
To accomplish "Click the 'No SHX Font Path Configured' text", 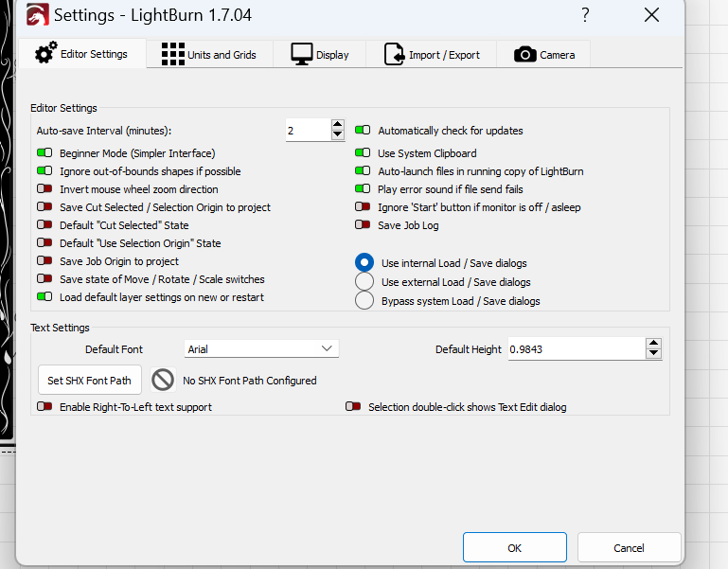I will [x=250, y=381].
